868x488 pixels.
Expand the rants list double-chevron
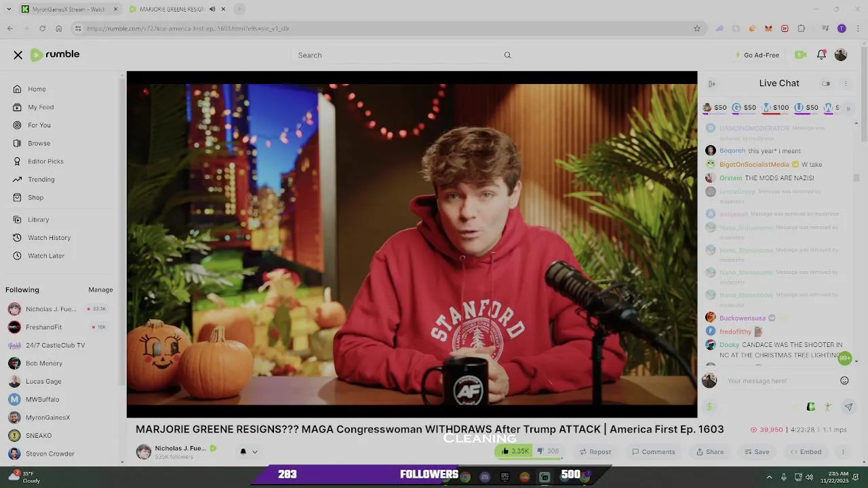click(x=848, y=108)
